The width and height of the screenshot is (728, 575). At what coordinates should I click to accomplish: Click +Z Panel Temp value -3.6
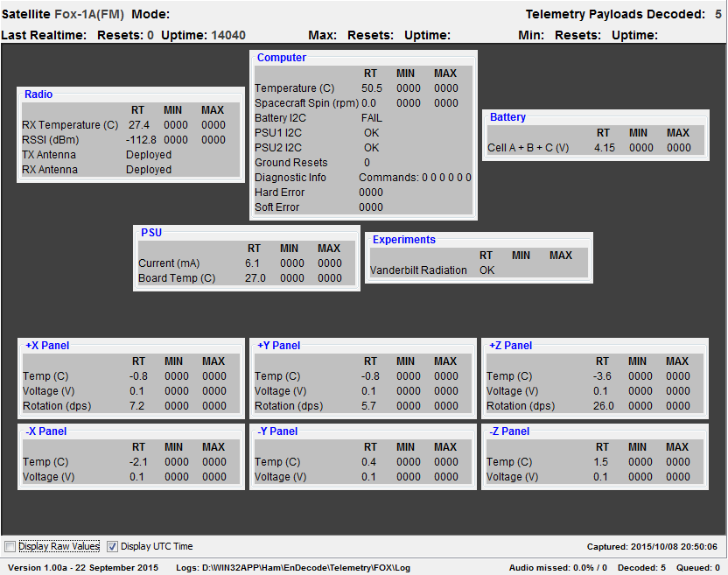point(602,376)
